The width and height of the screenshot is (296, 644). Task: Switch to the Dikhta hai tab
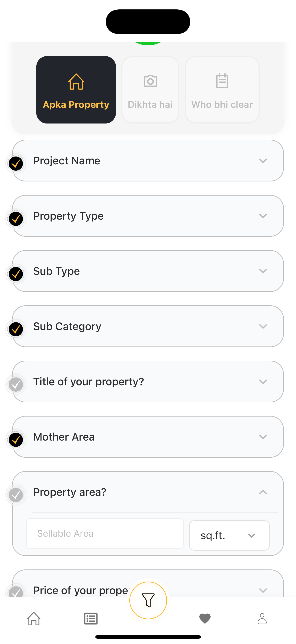tap(150, 90)
